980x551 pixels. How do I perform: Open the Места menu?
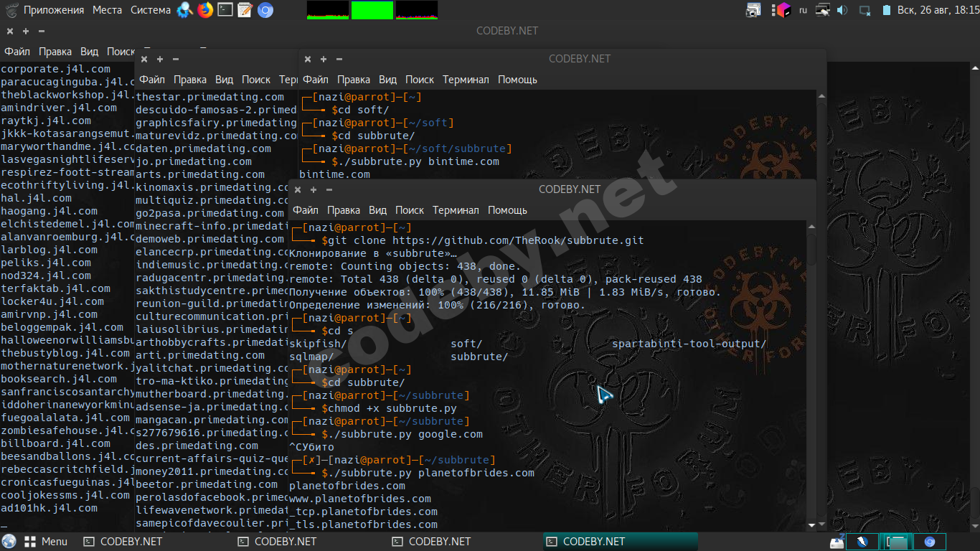pos(107,10)
